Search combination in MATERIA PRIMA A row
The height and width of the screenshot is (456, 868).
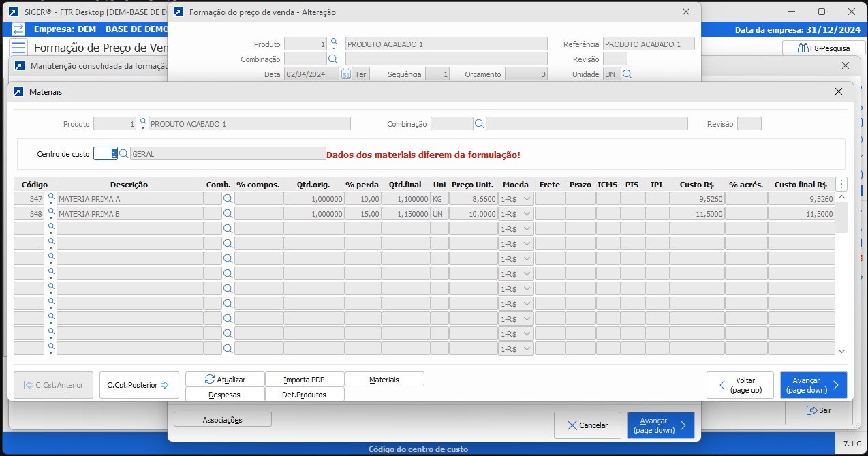(228, 198)
